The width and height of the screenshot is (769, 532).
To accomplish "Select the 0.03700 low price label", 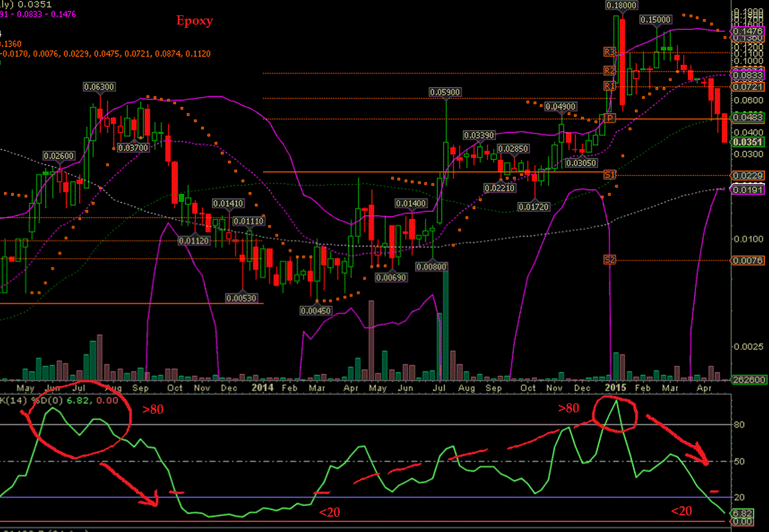I will [133, 147].
